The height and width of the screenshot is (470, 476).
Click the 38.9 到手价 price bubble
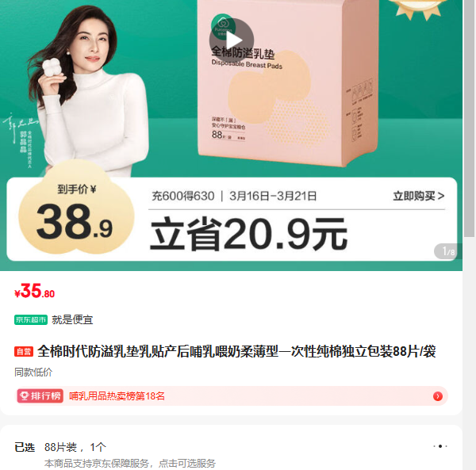(x=76, y=212)
